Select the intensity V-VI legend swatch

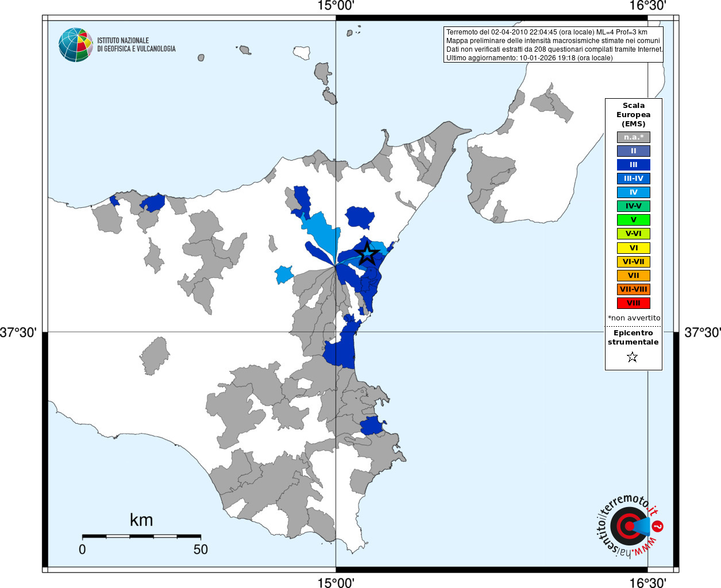[634, 234]
